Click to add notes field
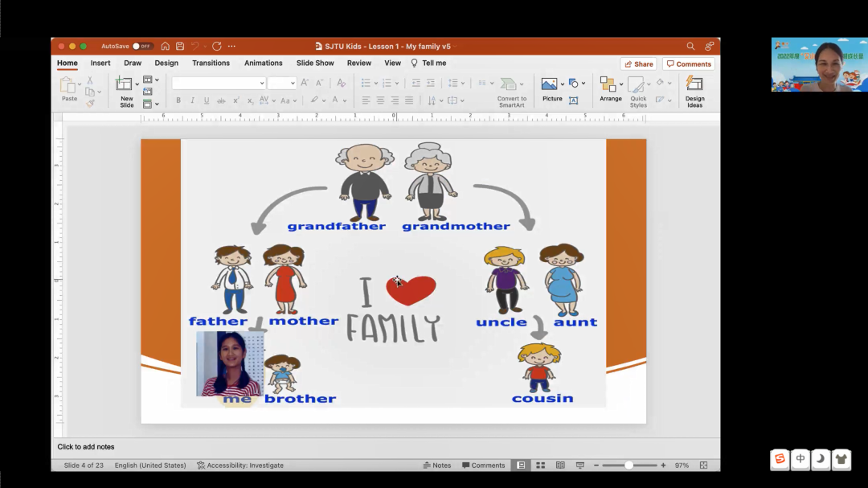The width and height of the screenshot is (868, 488). (86, 447)
